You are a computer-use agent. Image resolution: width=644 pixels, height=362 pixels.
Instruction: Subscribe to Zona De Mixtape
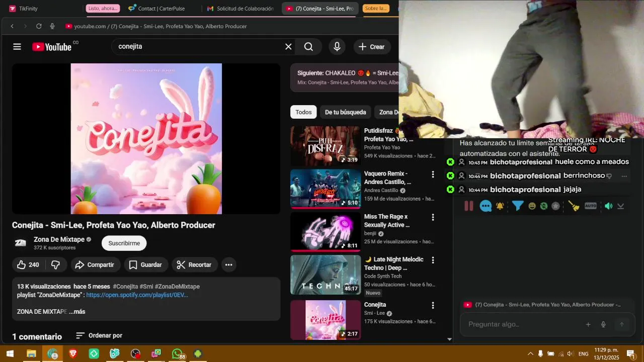124,243
